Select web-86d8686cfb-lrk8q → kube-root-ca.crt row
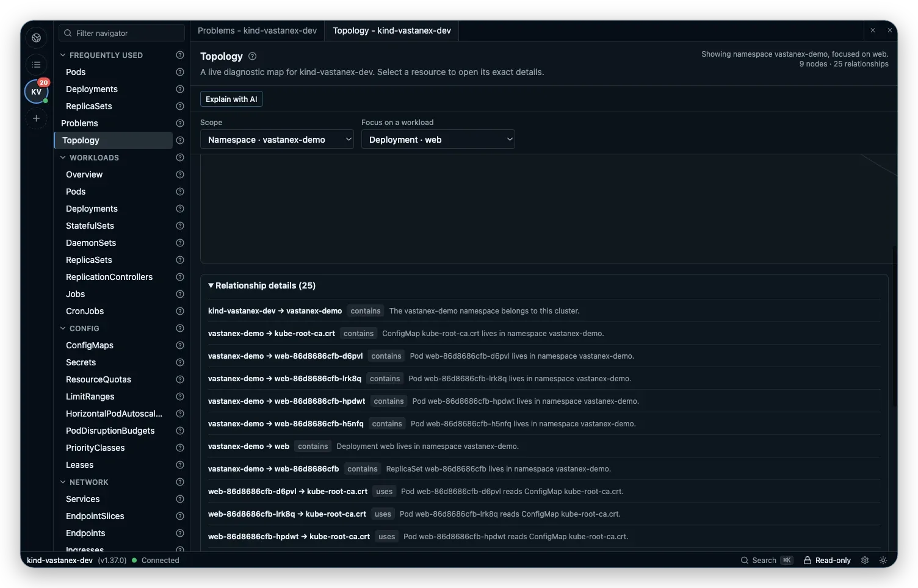This screenshot has width=918, height=588. (x=544, y=514)
